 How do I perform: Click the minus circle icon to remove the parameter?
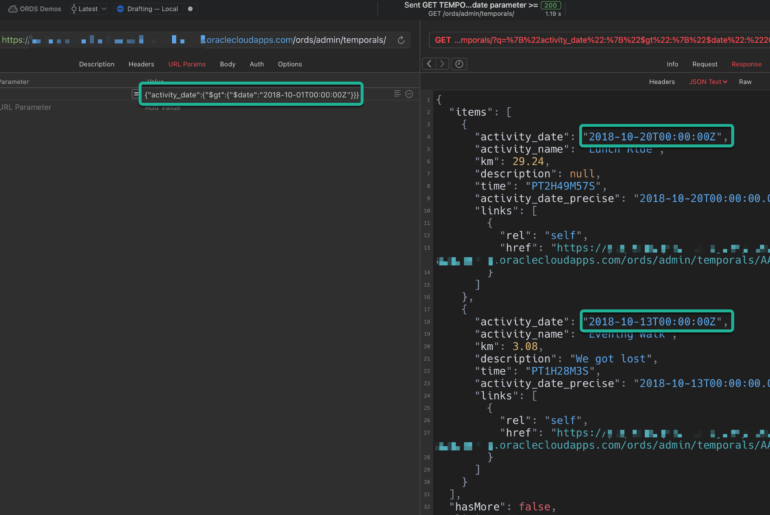coord(409,94)
